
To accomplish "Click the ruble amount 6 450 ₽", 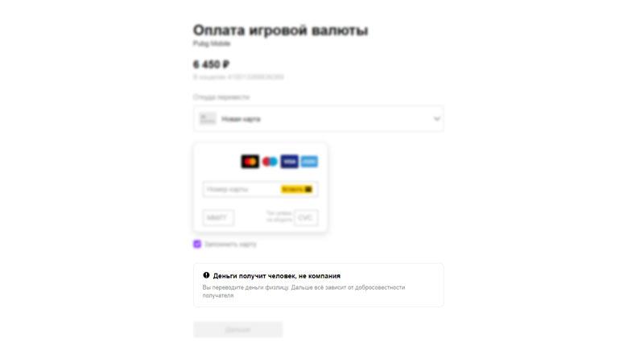I will point(212,64).
